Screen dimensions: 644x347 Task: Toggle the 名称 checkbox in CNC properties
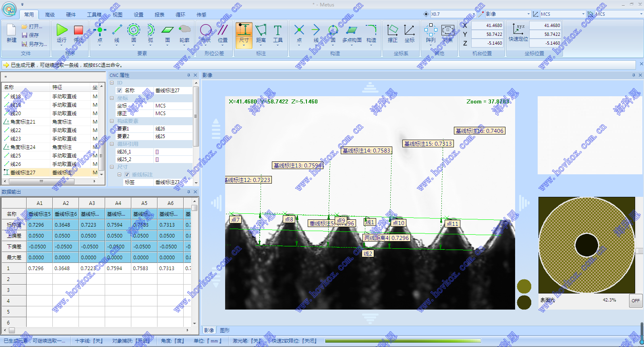coord(120,91)
